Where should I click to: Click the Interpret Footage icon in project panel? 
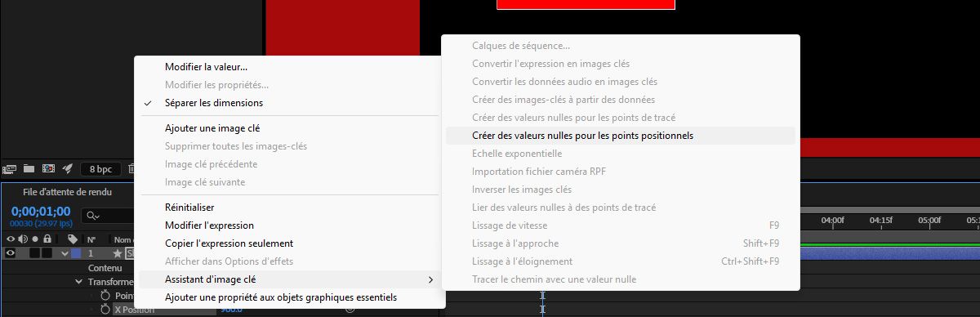(x=10, y=169)
